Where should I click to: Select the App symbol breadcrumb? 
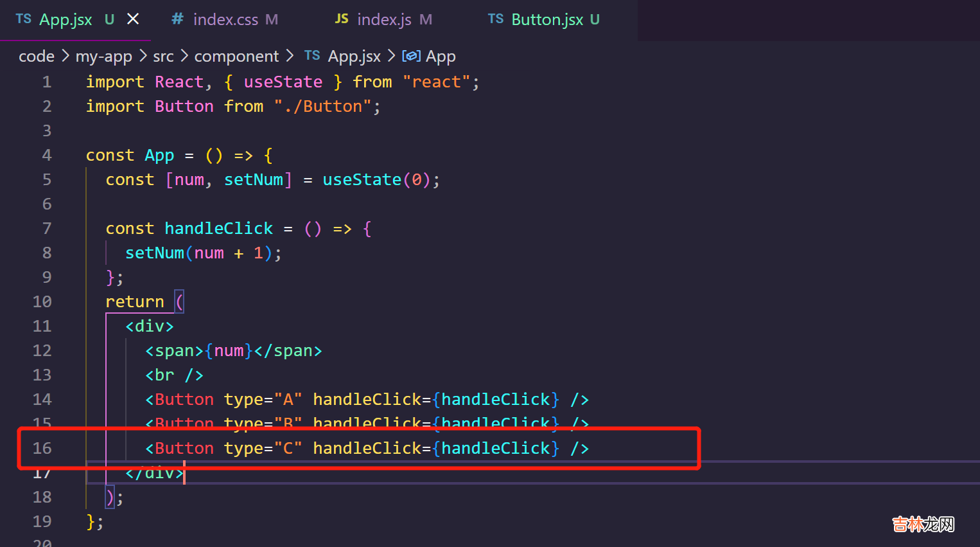pos(441,57)
